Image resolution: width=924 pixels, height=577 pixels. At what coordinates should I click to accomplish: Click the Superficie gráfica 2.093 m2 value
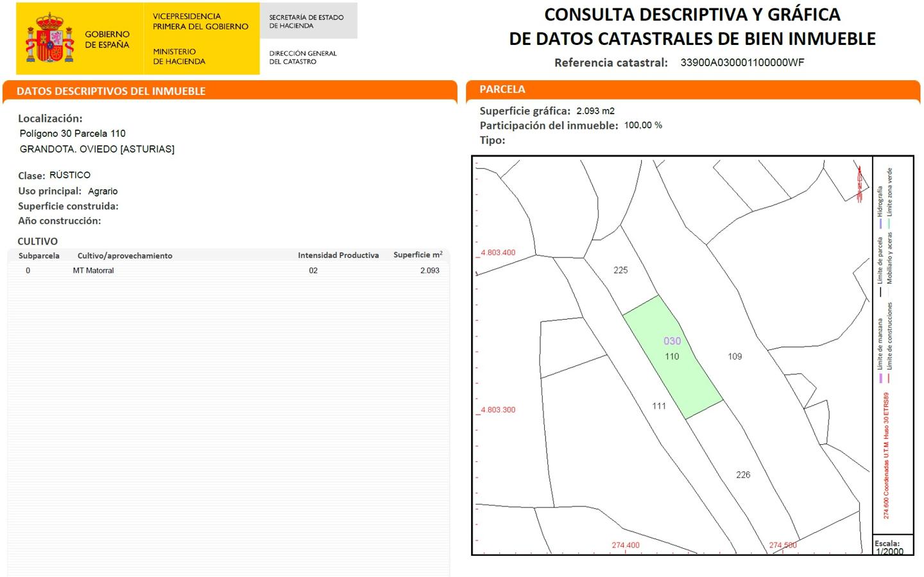point(595,110)
